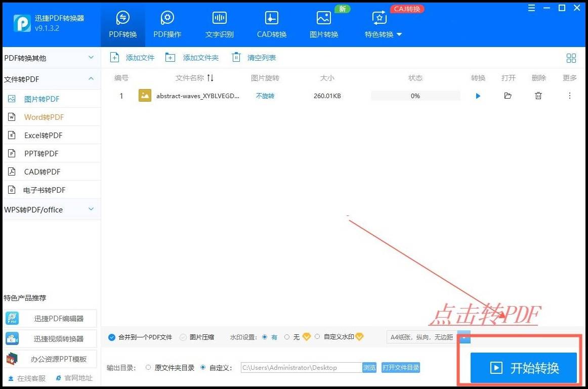The height and width of the screenshot is (389, 588).
Task: Switch to grid view layout
Action: [x=571, y=58]
